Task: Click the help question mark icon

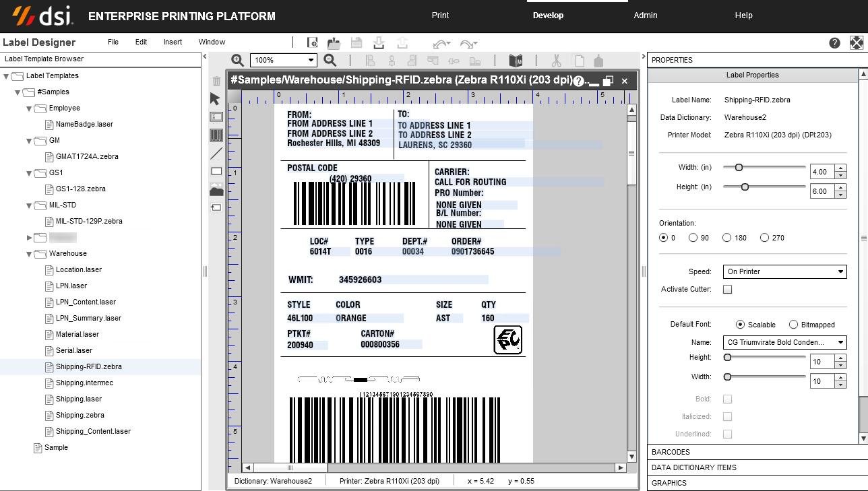Action: (835, 42)
